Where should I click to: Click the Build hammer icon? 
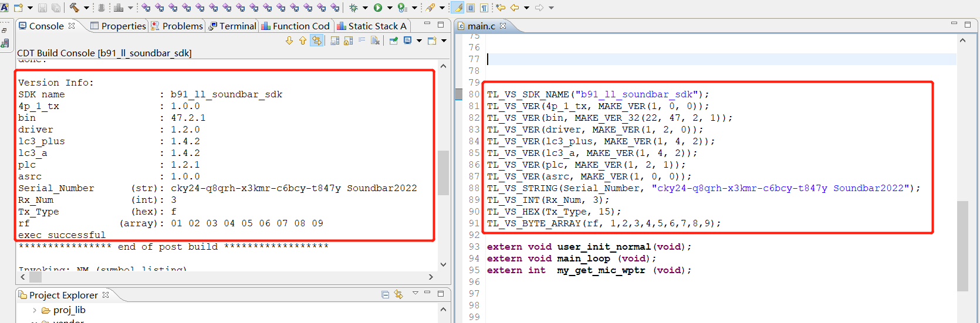75,8
